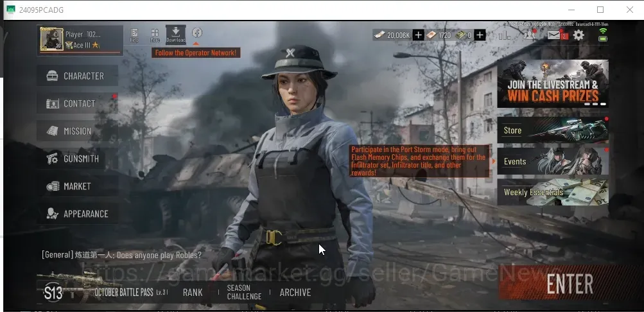Open the player profile avatar
Viewport: 644px width, 312px height.
pos(52,39)
